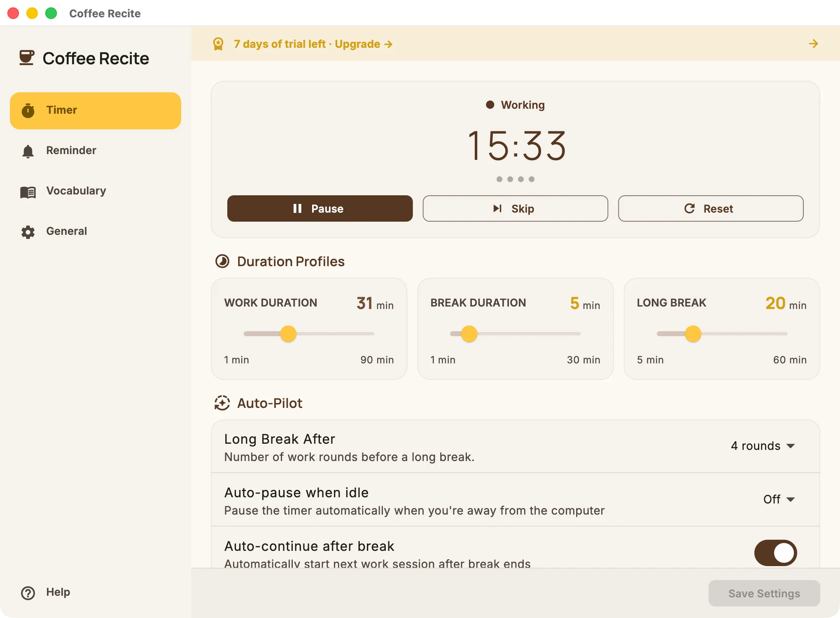Click the Save Settings button
This screenshot has width=840, height=618.
coord(764,593)
